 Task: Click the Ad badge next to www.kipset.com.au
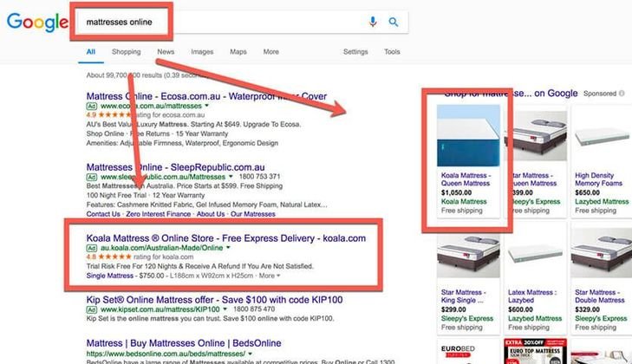tap(92, 309)
